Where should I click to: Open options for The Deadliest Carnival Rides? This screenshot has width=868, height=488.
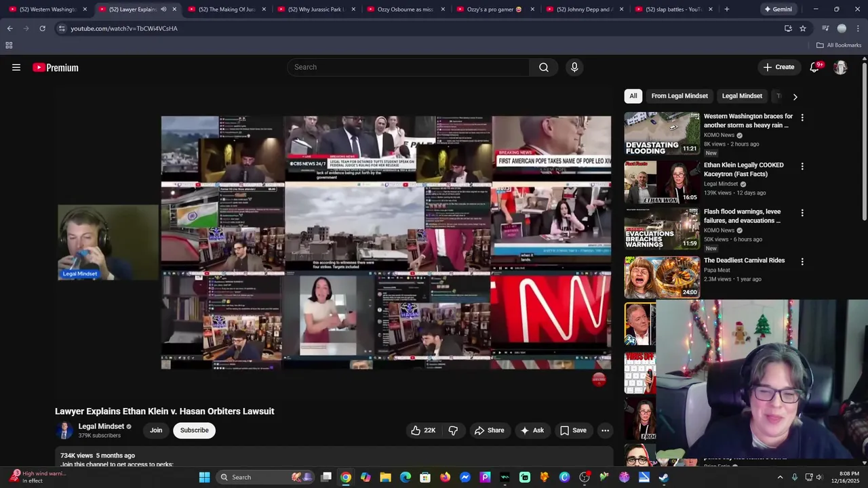(x=802, y=262)
